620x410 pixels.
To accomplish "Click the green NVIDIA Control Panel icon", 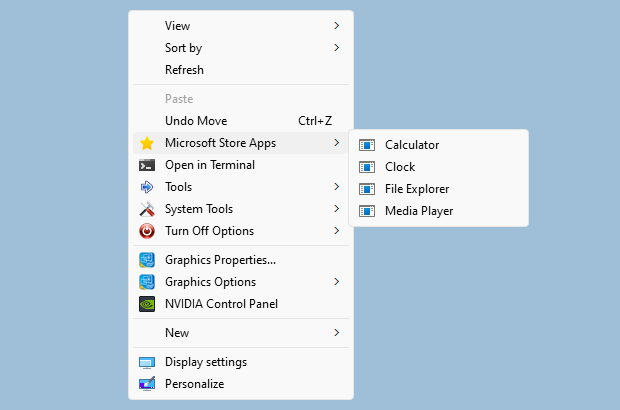I will coord(147,304).
